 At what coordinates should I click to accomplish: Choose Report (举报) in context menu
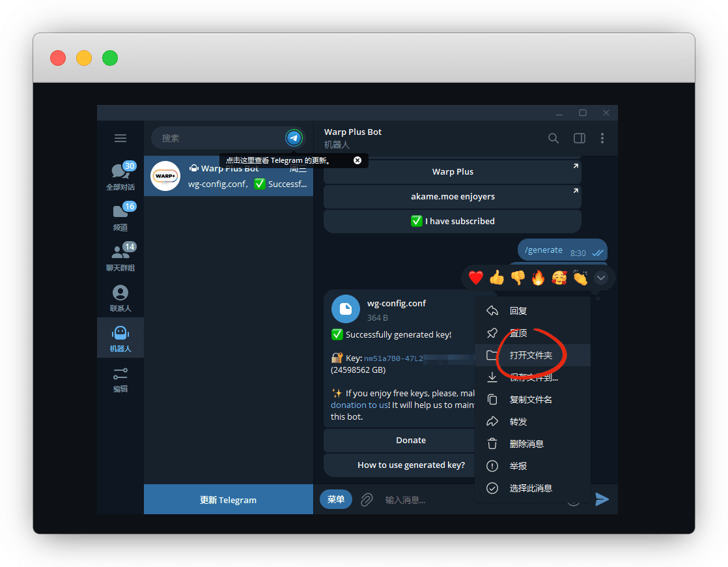(x=533, y=466)
